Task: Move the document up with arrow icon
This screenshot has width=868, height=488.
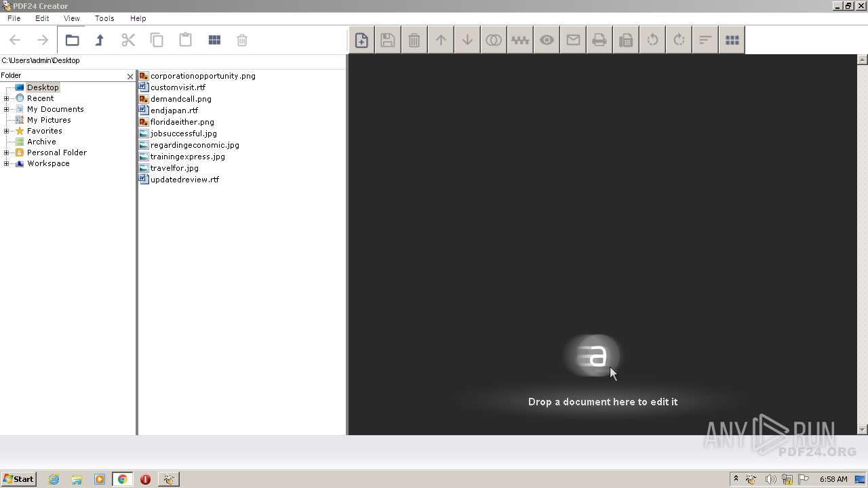Action: tap(441, 40)
